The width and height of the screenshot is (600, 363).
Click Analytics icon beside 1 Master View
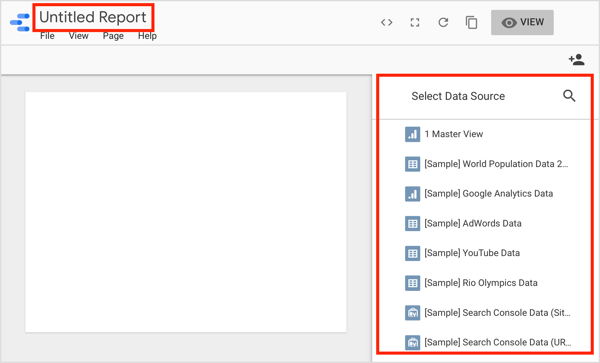click(412, 134)
